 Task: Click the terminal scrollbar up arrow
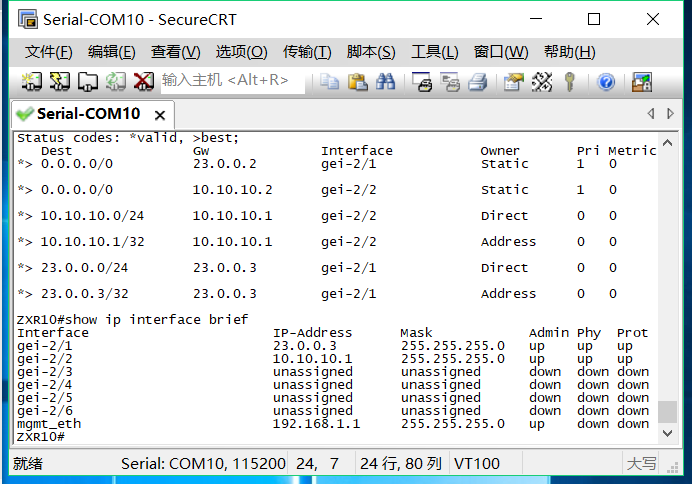click(667, 143)
